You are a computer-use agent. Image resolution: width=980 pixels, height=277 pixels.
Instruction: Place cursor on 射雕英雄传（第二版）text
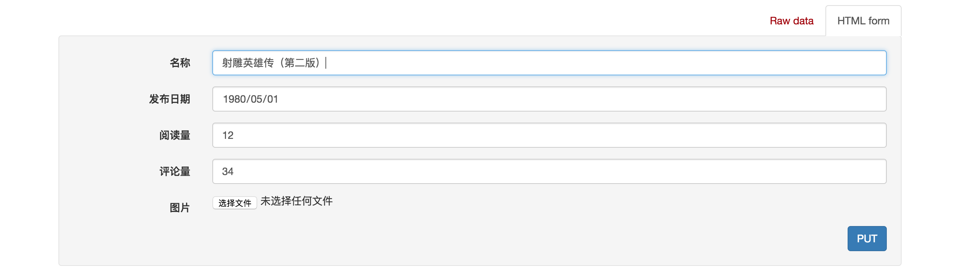tap(273, 63)
